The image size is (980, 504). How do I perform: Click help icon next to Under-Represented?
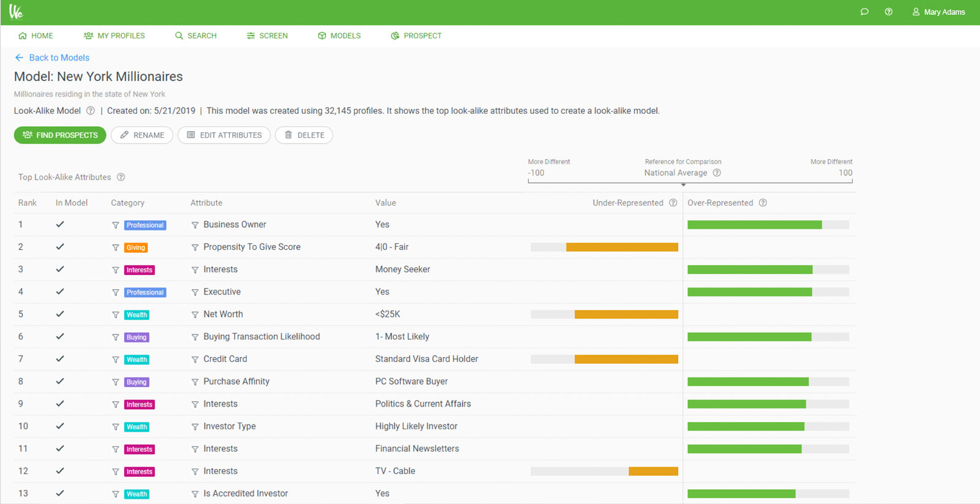(x=673, y=203)
